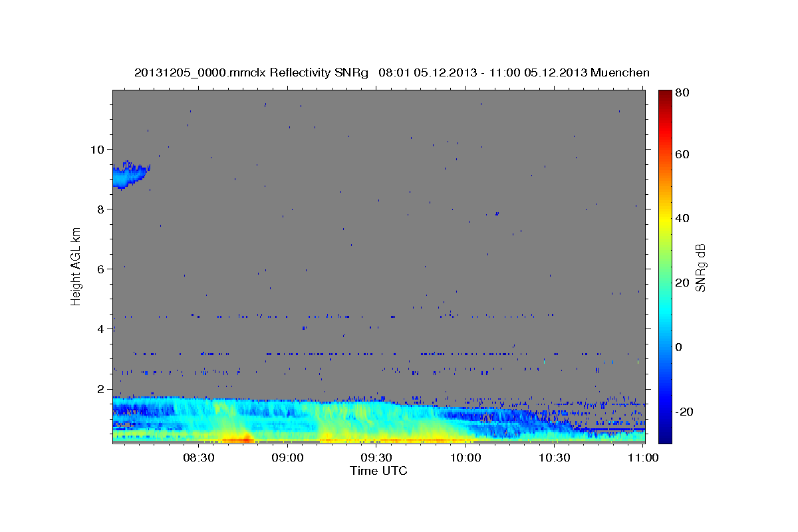Viewport: 798px width, 532px height.
Task: Click the 09:30 time tick label
Action: [376, 458]
